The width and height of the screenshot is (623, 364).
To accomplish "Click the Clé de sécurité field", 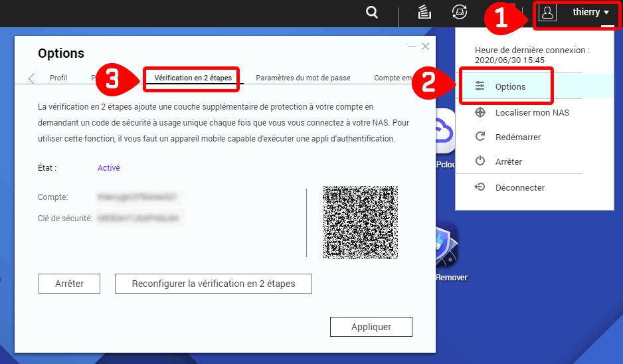I will point(139,218).
